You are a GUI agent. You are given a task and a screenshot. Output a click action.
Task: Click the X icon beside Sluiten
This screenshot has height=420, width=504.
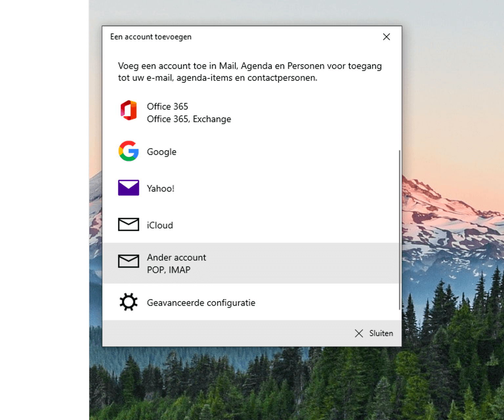tap(359, 333)
